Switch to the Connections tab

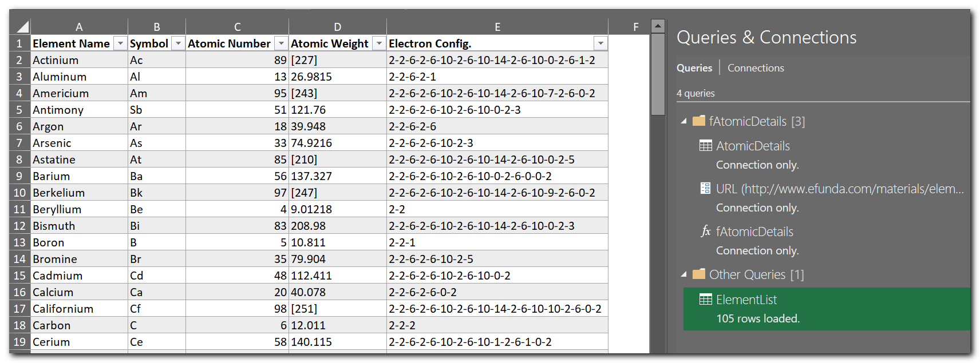[756, 67]
